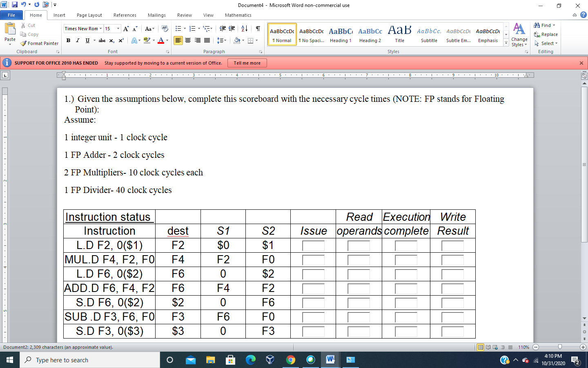Click the Format Painter brush icon

coord(23,43)
